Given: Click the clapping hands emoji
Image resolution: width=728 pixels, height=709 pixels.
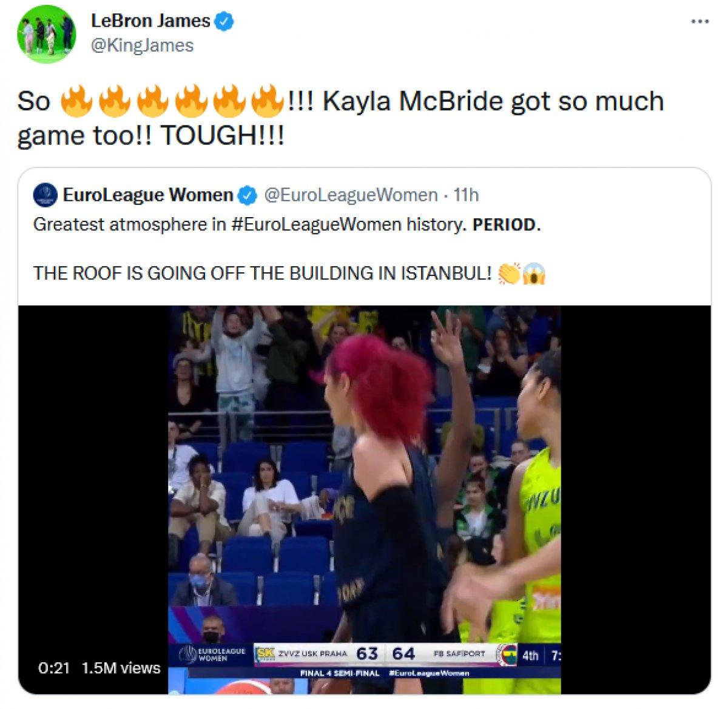Looking at the screenshot, I should tap(509, 274).
